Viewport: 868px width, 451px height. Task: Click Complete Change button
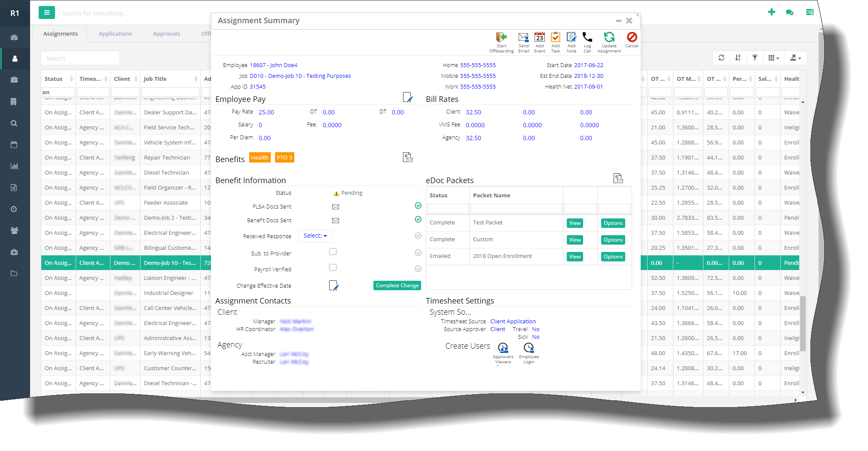[x=397, y=285]
